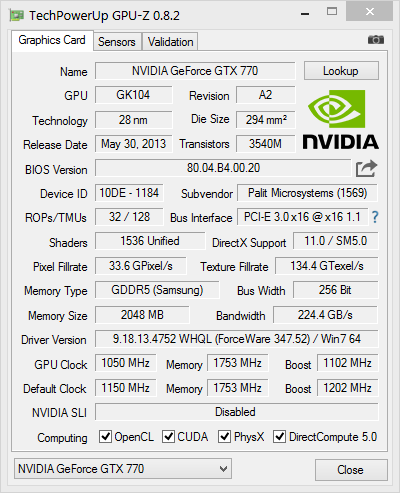Click the Lookup button
Viewport: 400px width, 493px height.
pos(341,71)
